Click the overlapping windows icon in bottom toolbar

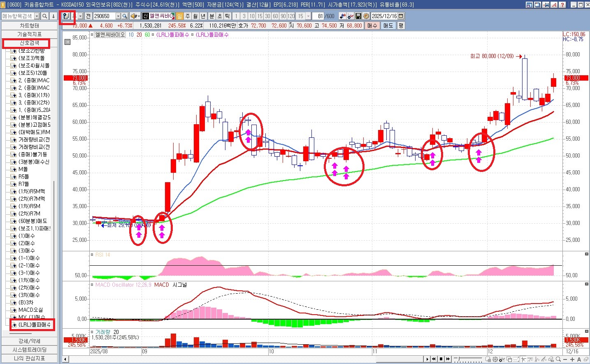[x=509, y=359]
